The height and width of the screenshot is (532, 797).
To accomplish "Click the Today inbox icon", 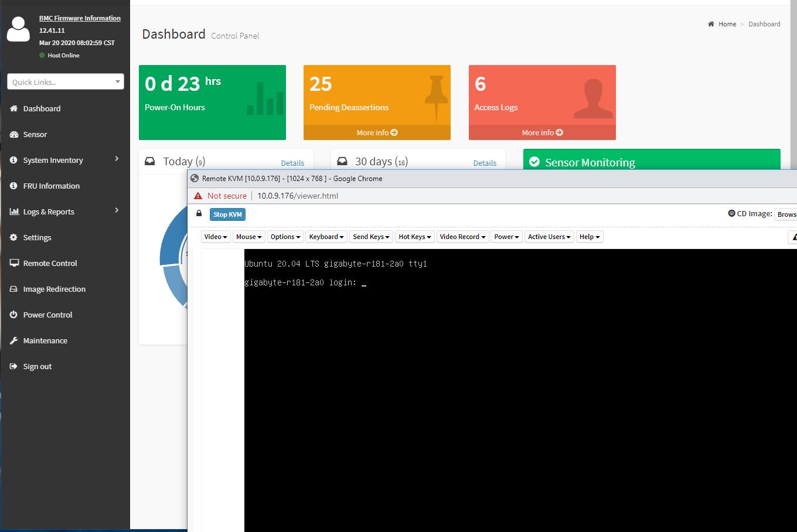I will pyautogui.click(x=150, y=161).
